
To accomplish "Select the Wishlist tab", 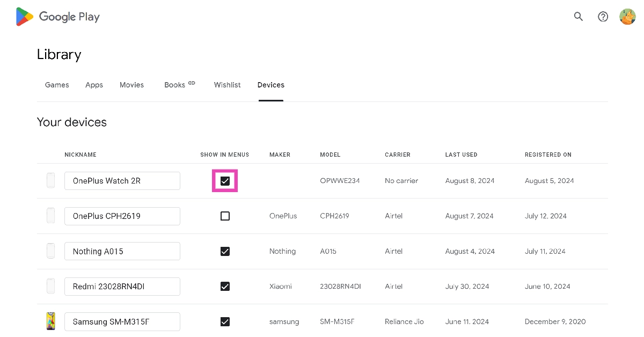I will coord(227,85).
